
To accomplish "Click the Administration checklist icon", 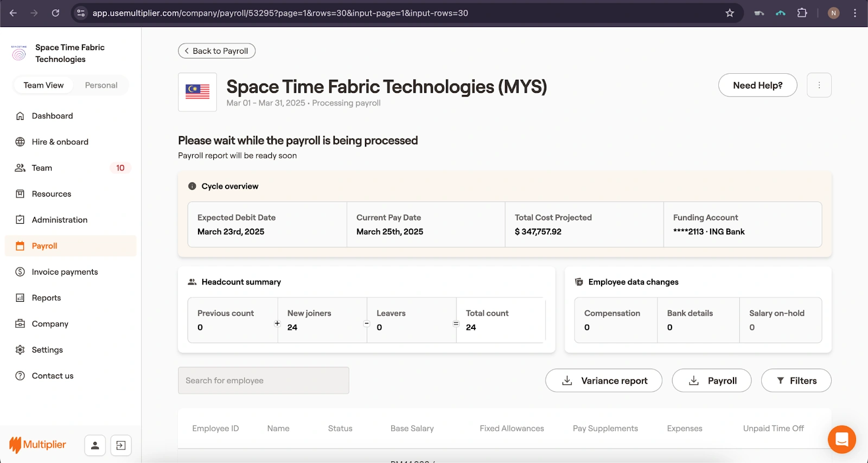I will (x=20, y=220).
